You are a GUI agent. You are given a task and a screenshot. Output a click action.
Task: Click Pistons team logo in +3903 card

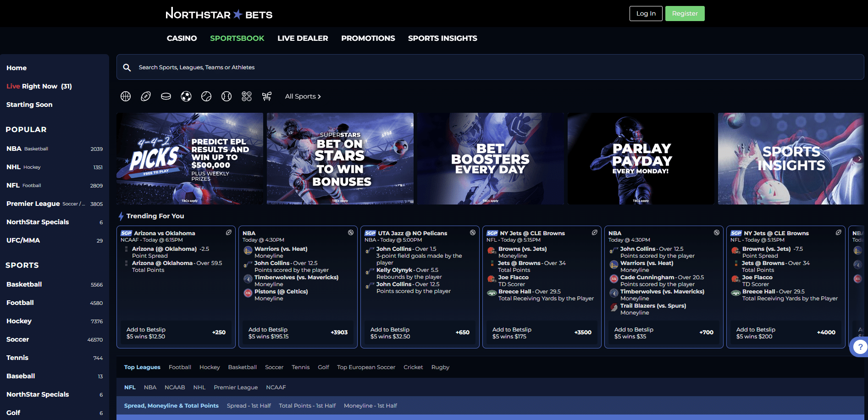click(x=248, y=293)
